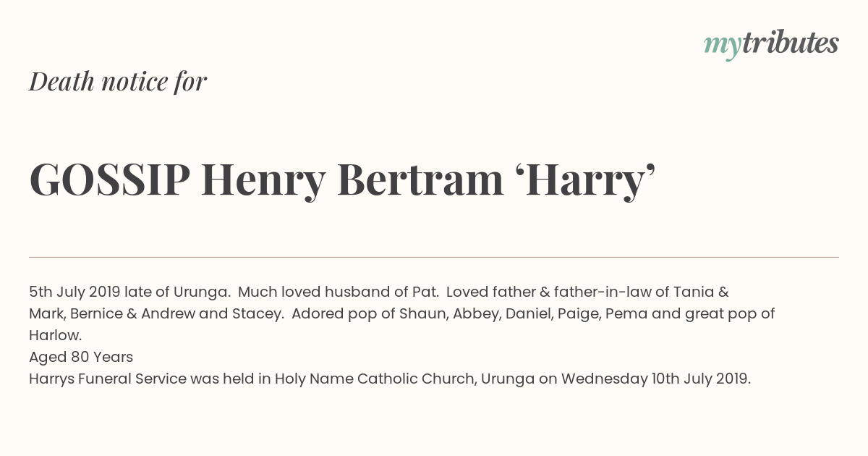Click the mytributes logo
This screenshot has width=868, height=456.
coord(771,45)
